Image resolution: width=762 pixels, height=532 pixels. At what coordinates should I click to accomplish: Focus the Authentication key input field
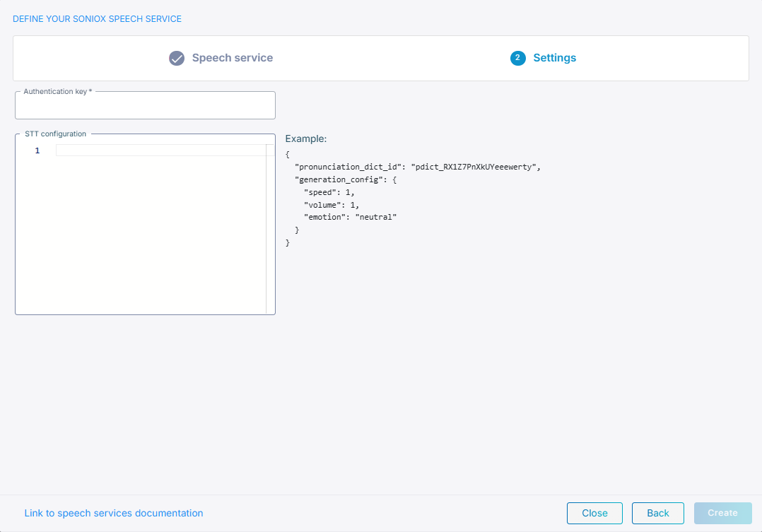pos(145,107)
